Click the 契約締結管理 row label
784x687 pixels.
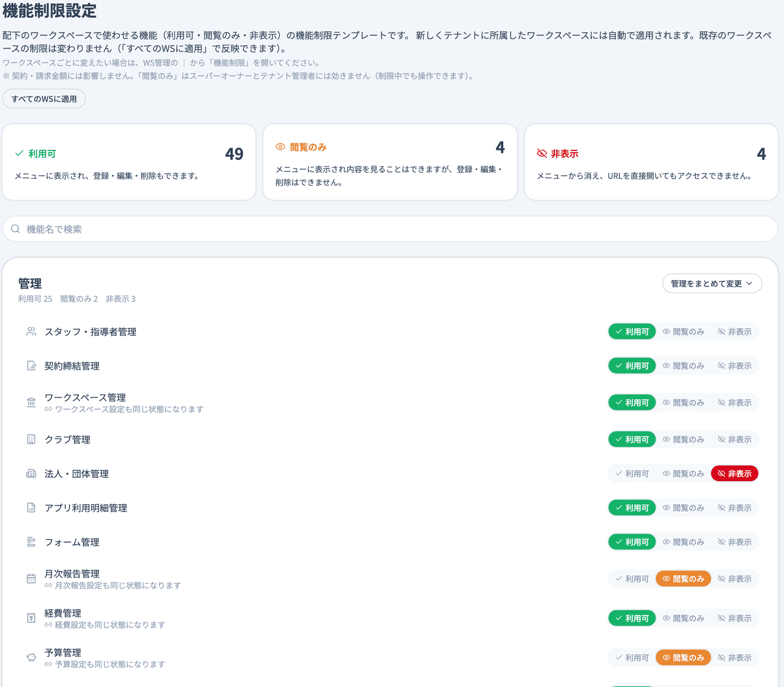[x=72, y=366]
